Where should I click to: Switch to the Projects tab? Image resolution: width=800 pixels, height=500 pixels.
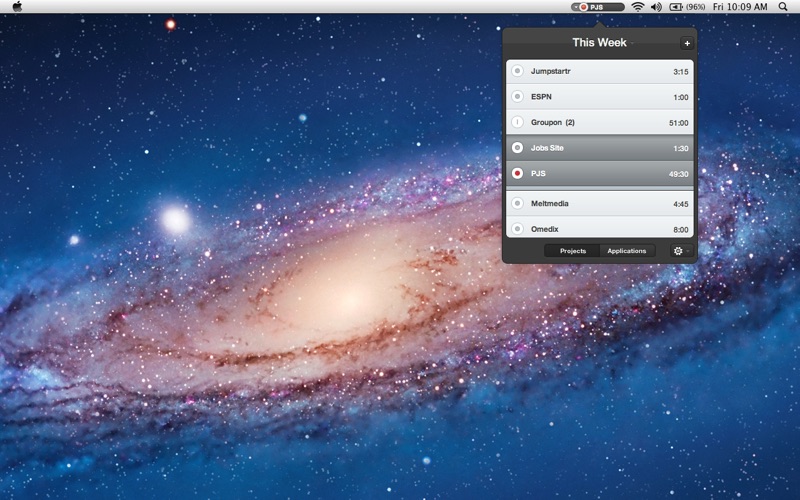(572, 251)
